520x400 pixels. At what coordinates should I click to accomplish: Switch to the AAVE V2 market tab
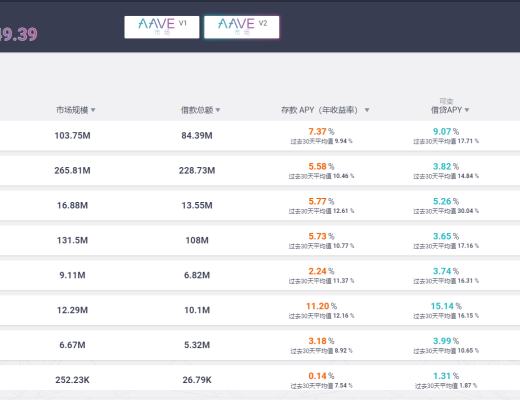pyautogui.click(x=242, y=27)
